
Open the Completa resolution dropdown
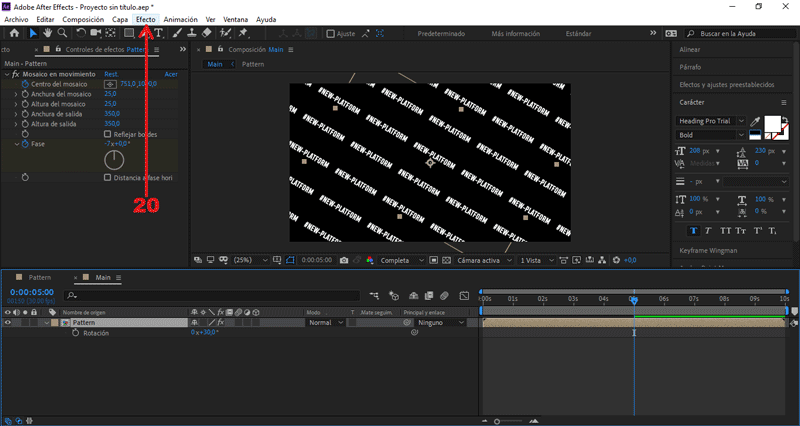click(402, 260)
